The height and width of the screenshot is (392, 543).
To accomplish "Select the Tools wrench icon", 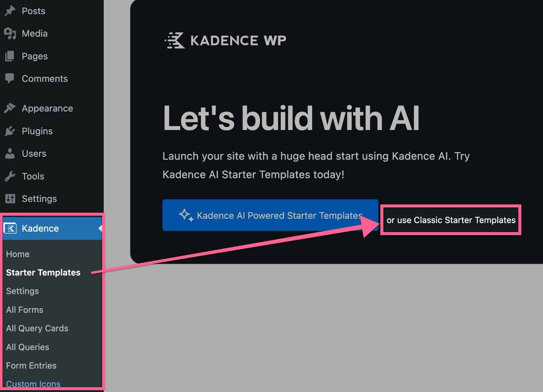I will [10, 176].
